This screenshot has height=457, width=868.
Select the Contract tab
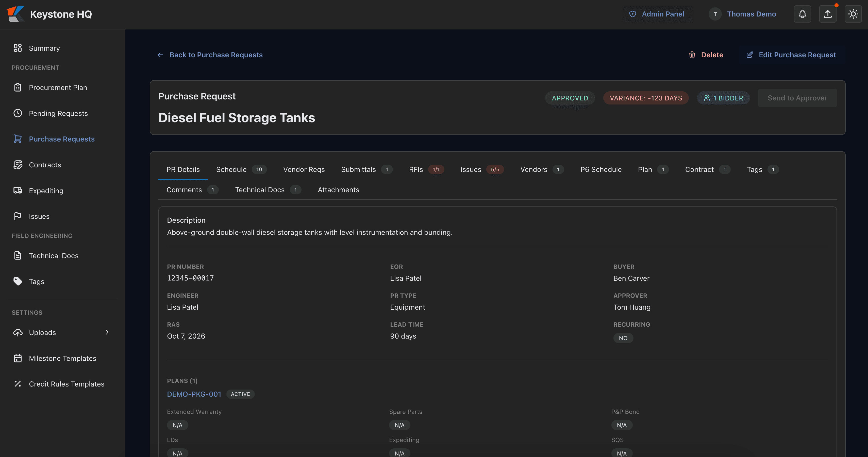[x=708, y=169]
